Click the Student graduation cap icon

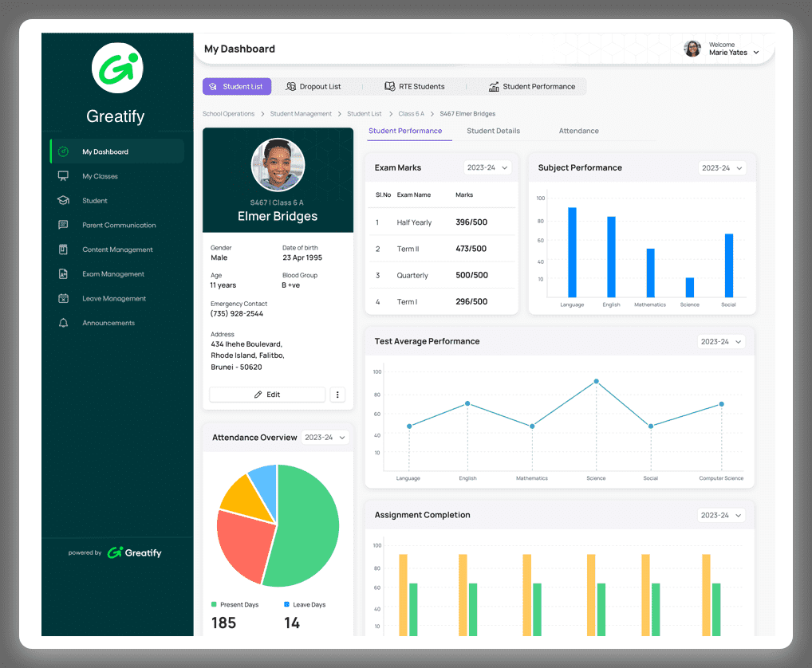63,201
